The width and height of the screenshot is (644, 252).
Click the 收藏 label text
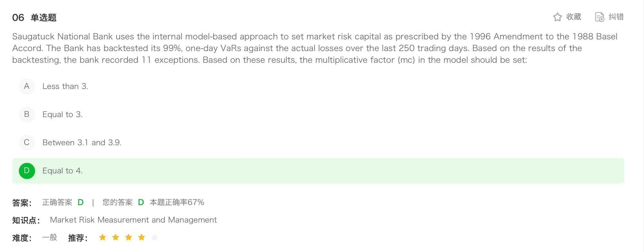[x=574, y=17]
